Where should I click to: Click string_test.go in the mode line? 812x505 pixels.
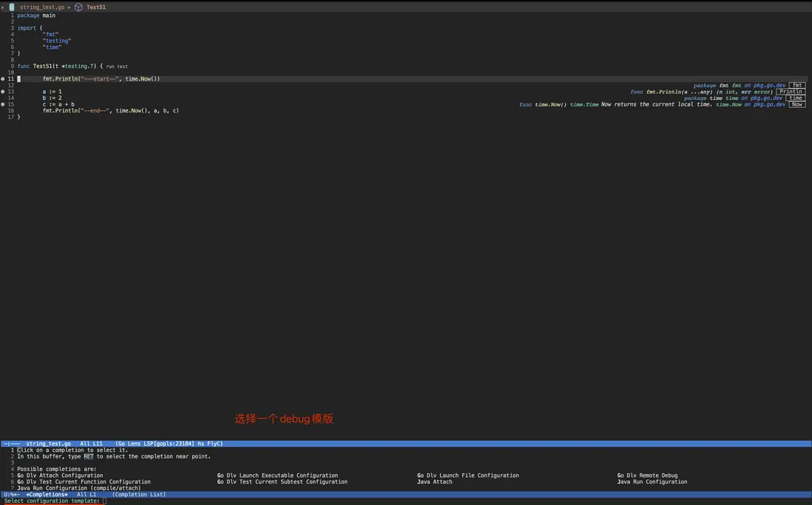pos(48,444)
